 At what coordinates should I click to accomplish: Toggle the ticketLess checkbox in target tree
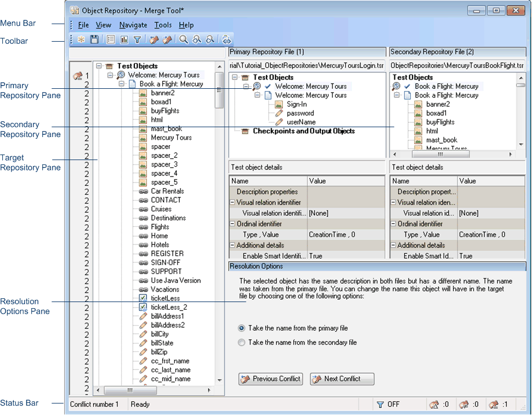point(142,298)
